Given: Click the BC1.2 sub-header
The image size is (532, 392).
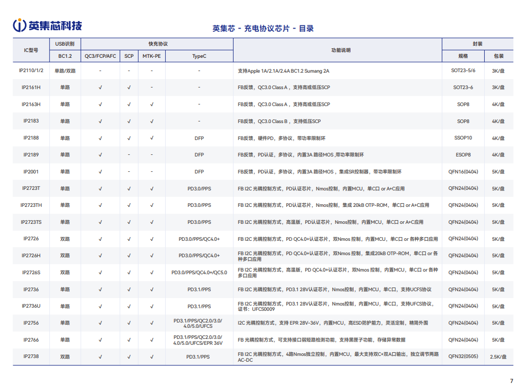Looking at the screenshot, I should [x=65, y=56].
